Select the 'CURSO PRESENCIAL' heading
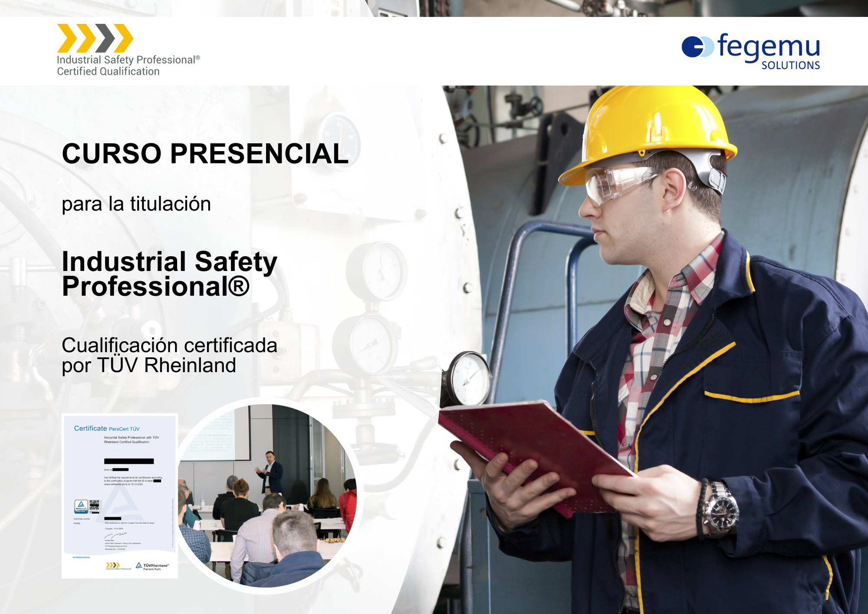This screenshot has height=614, width=868. pos(205,154)
